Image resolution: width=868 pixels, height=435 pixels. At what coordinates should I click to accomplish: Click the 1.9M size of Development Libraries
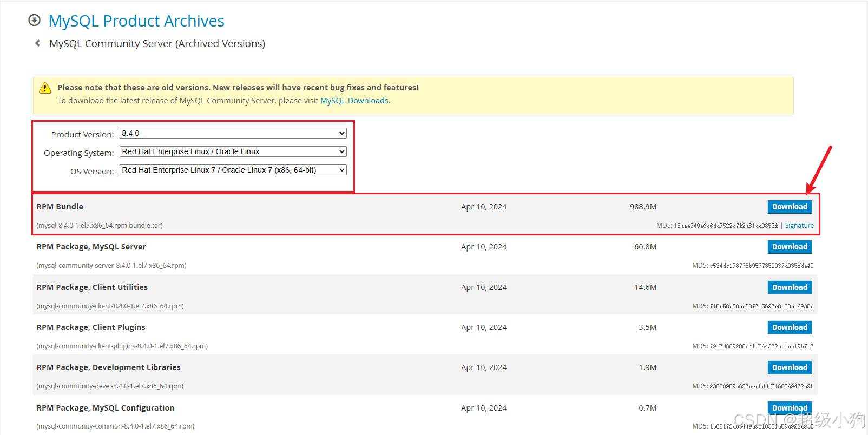point(647,367)
